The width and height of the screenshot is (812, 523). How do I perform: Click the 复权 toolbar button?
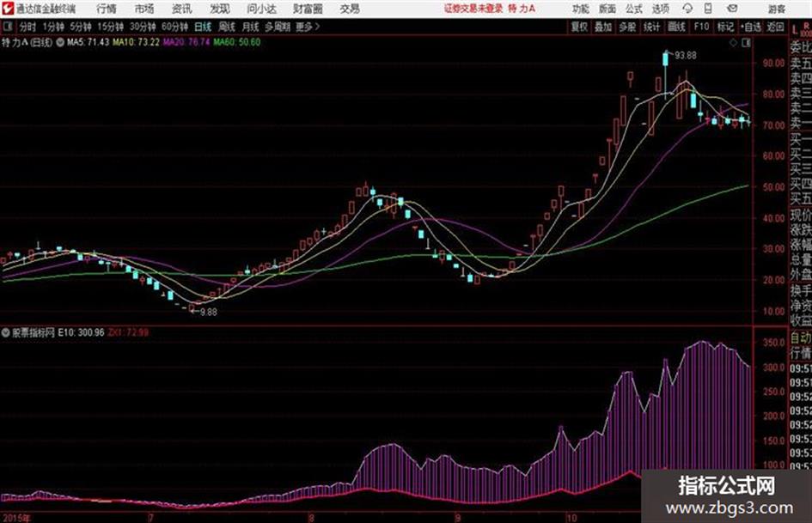(x=579, y=27)
